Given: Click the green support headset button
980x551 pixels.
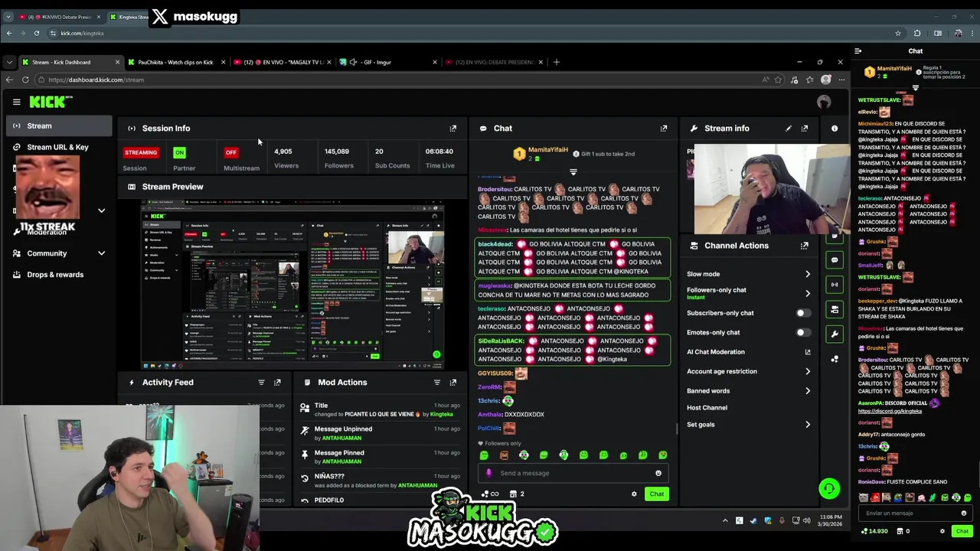Looking at the screenshot, I should [829, 488].
